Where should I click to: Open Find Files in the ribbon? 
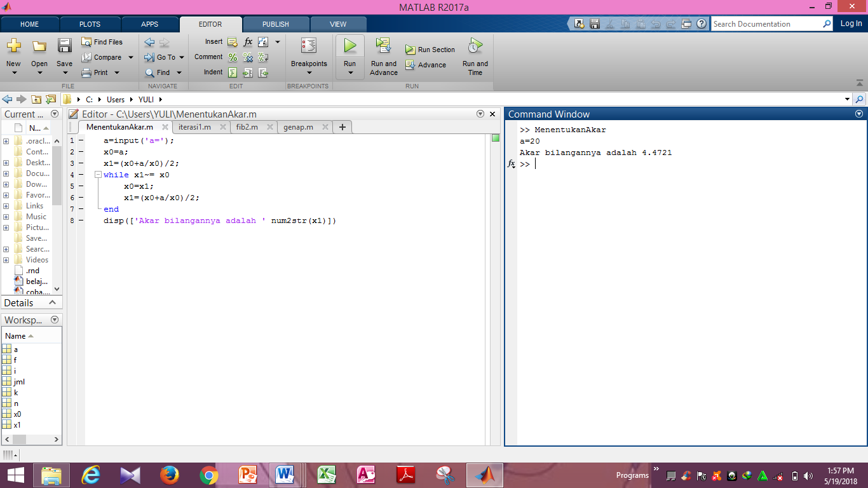102,42
